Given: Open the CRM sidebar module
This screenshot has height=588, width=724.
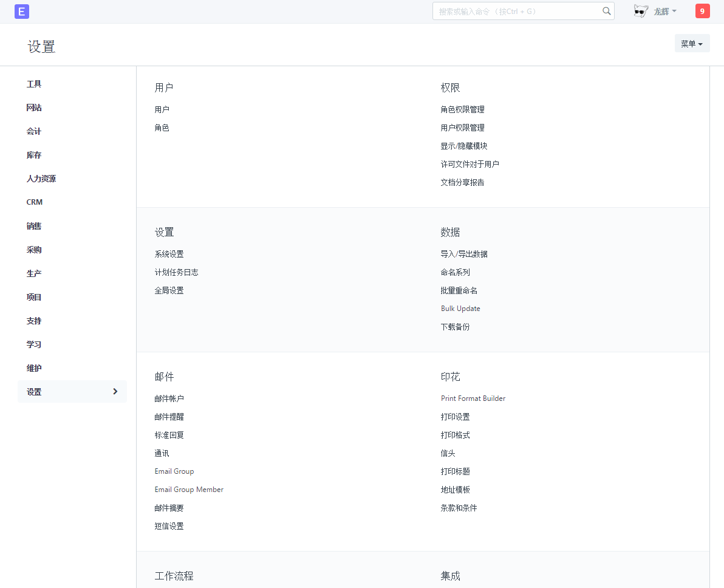Looking at the screenshot, I should click(35, 202).
